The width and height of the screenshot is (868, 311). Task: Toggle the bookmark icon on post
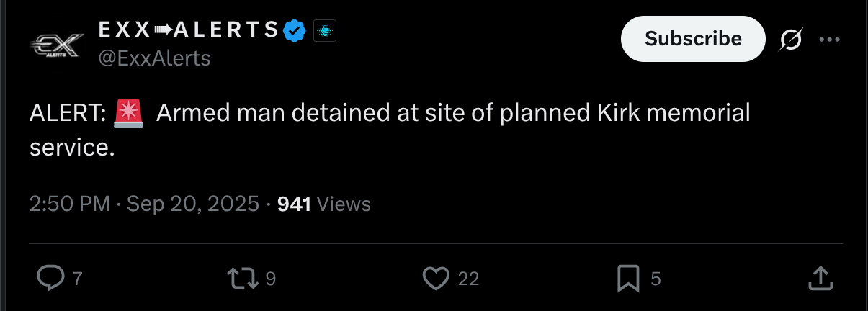tap(628, 279)
